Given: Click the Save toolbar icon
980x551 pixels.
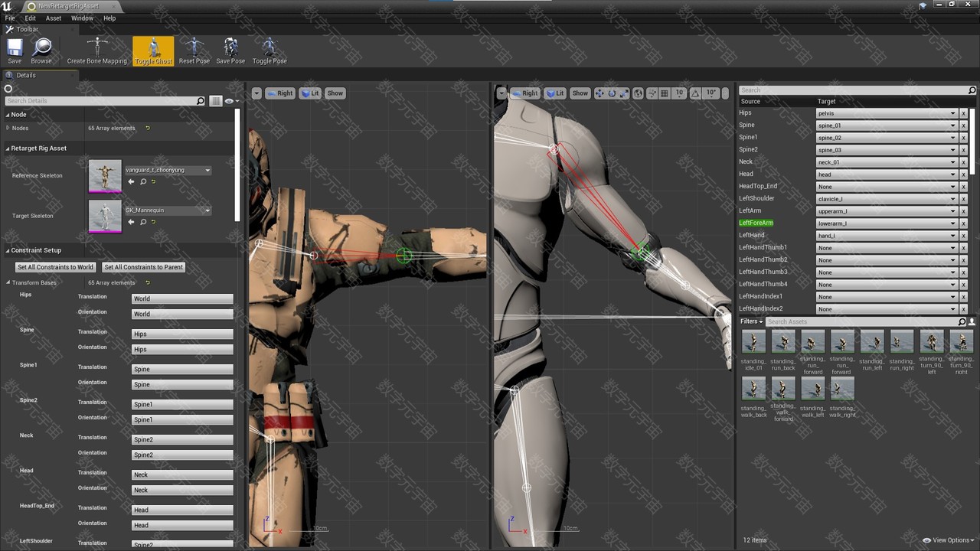Looking at the screenshot, I should pos(15,51).
